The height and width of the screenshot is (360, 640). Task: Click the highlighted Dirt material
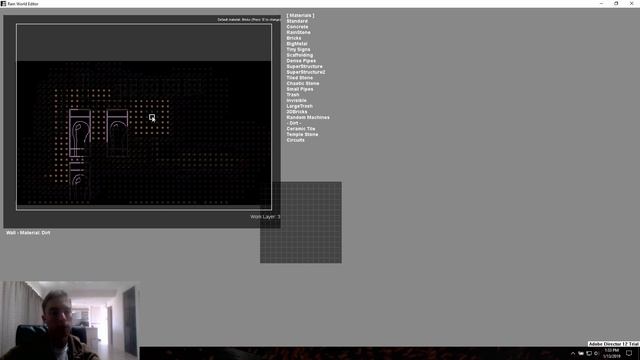[x=293, y=123]
